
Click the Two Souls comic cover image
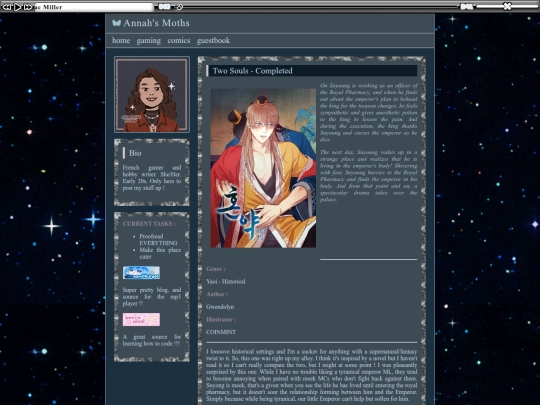click(x=263, y=168)
